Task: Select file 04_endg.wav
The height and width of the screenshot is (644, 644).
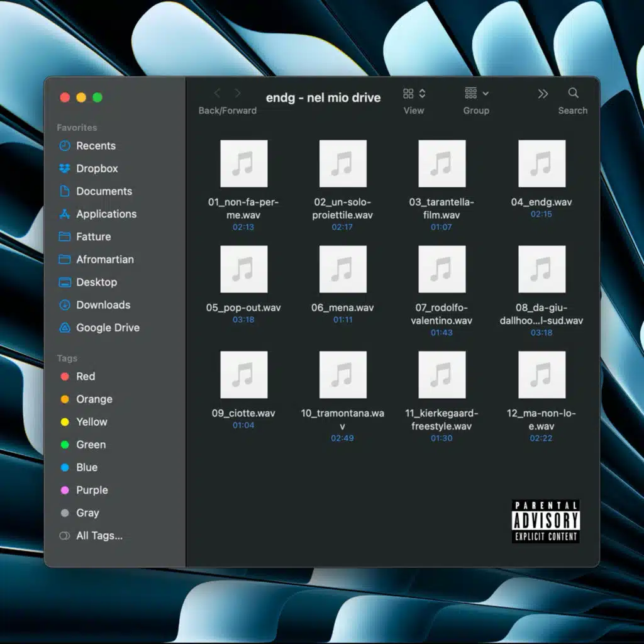Action: click(541, 164)
